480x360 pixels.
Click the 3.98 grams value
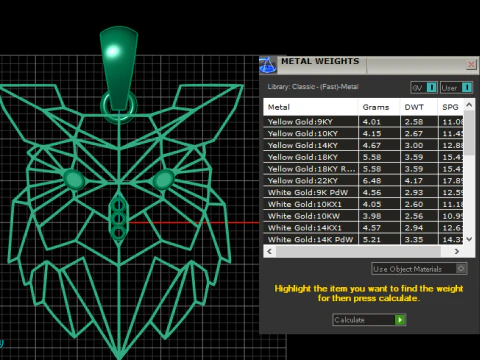[372, 216]
